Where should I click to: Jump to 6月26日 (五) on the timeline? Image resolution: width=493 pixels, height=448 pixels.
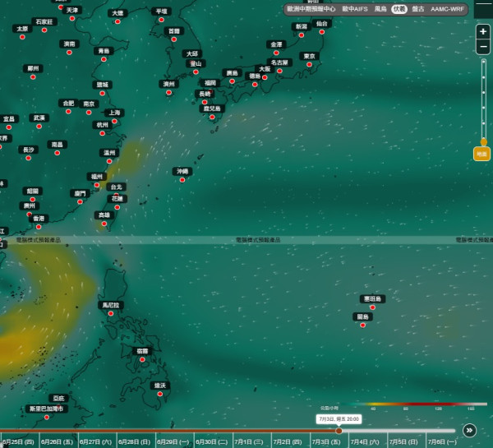pyautogui.click(x=58, y=441)
